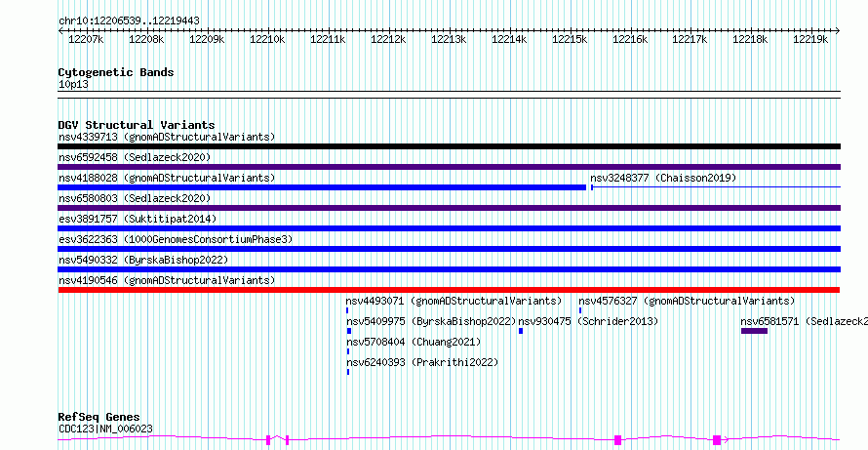Click the 12207k ruler tick label
Screen dimensions: 868x450
pos(86,39)
